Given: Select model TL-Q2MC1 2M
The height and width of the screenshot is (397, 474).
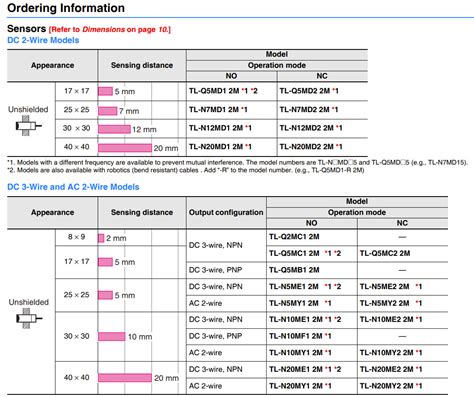Looking at the screenshot, I should click(294, 237).
